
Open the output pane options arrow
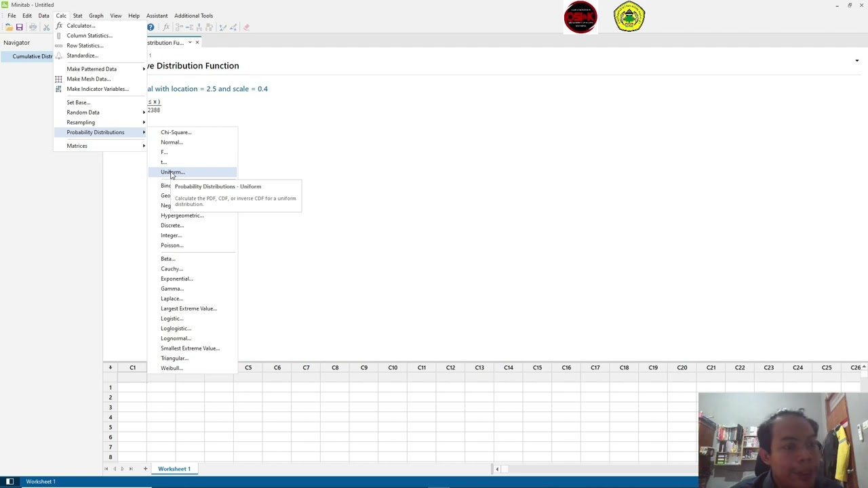(856, 61)
